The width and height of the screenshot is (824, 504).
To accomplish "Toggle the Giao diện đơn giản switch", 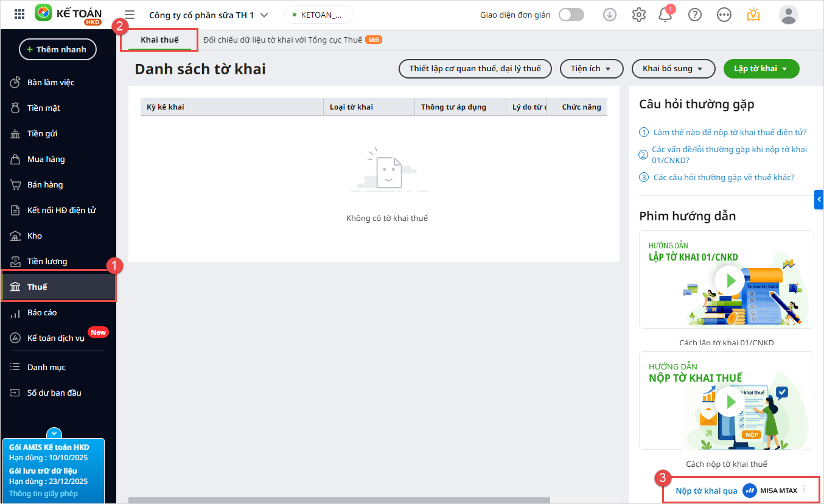I will pos(571,15).
